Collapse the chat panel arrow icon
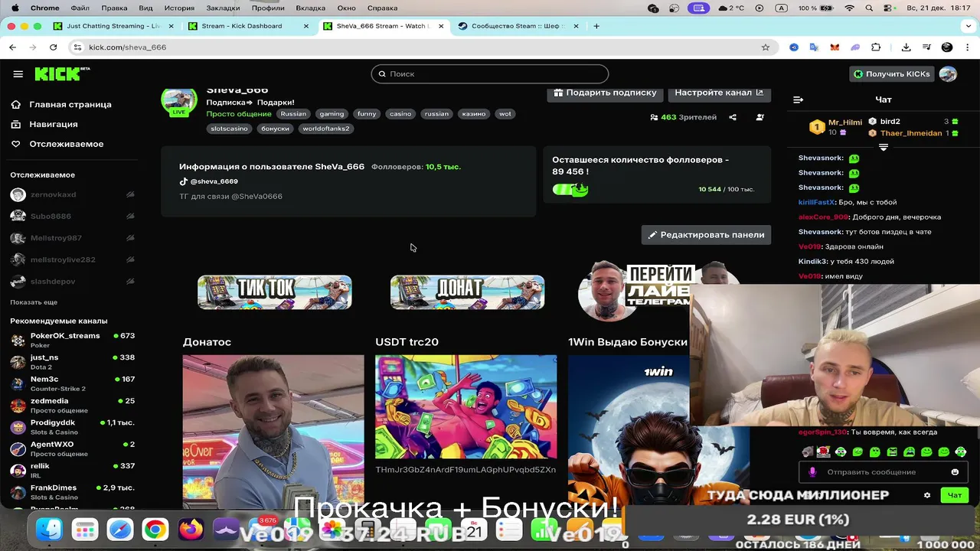The width and height of the screenshot is (980, 551). (x=798, y=99)
